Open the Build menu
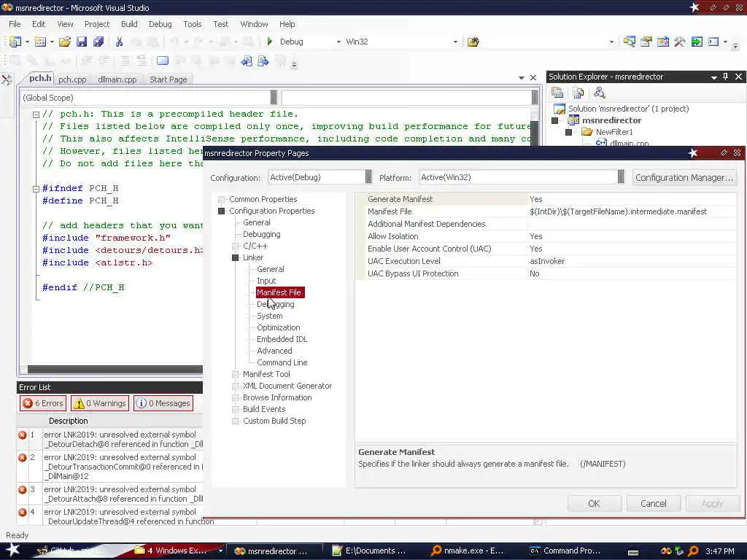The image size is (747, 560). (129, 24)
